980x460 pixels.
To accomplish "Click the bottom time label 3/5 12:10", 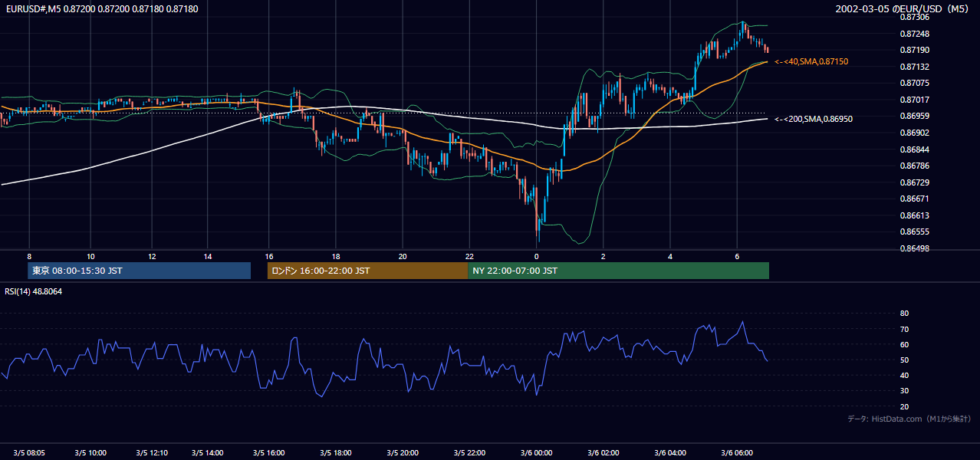I will 152,453.
